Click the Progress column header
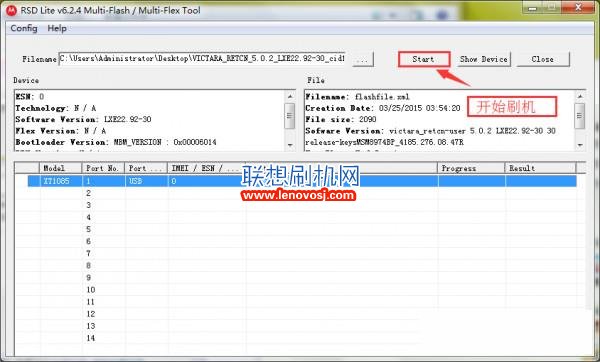Viewport: 600px width, 362px height. pos(471,168)
